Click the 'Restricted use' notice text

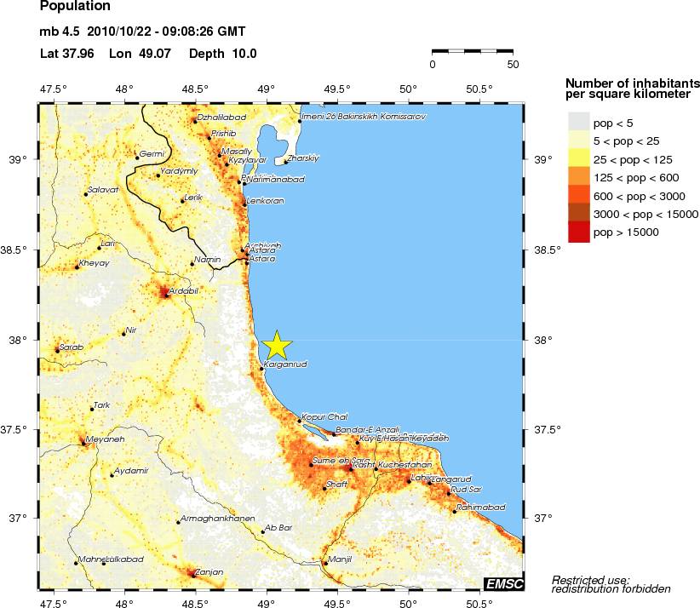[590, 580]
